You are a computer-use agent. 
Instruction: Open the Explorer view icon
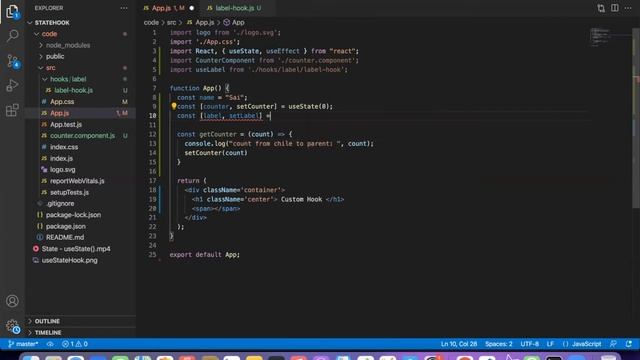point(12,11)
